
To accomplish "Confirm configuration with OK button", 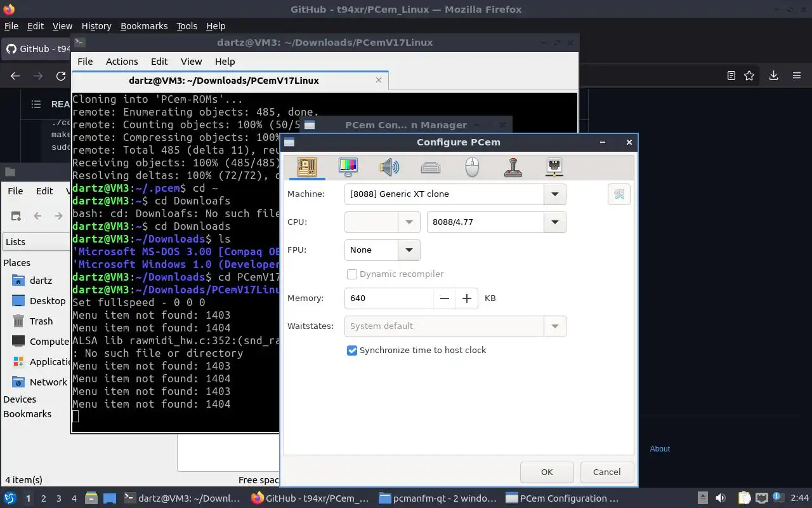I will [x=547, y=472].
